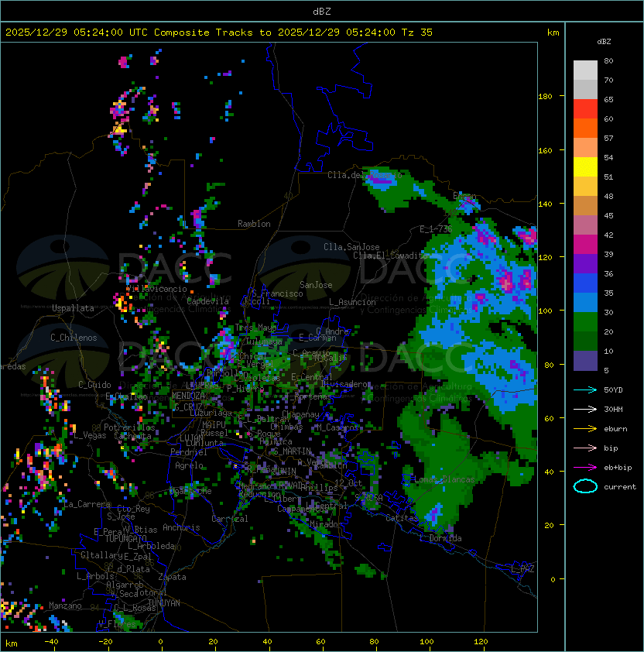Click the 'Ramblon' map label
Screen dimensions: 644x652
(x=254, y=224)
